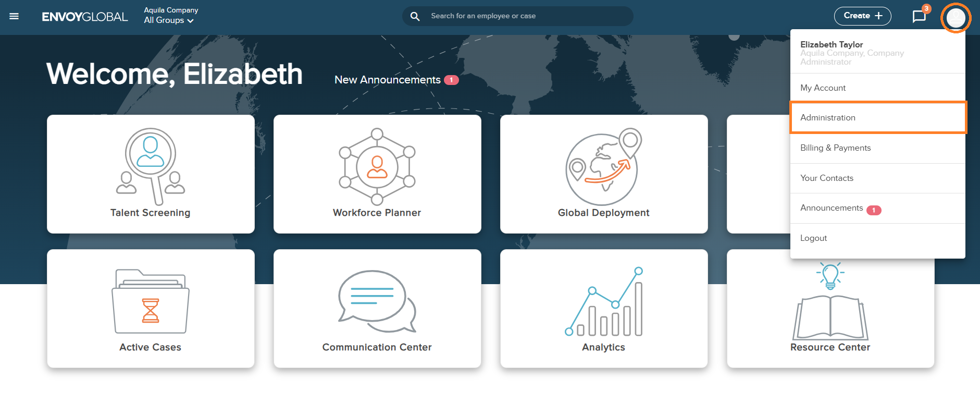Click the user profile avatar icon
Screen dimensions: 980x415
pos(956,18)
